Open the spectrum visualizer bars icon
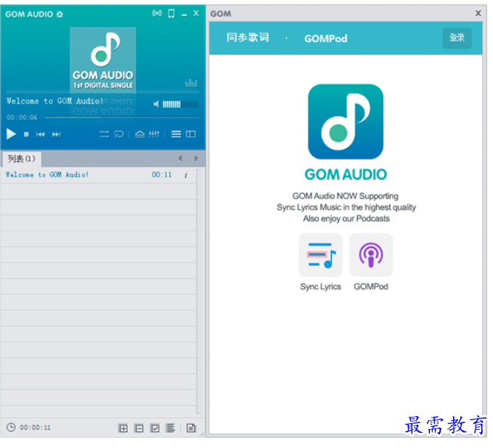Viewport: 493px width, 448px height. pyautogui.click(x=191, y=84)
